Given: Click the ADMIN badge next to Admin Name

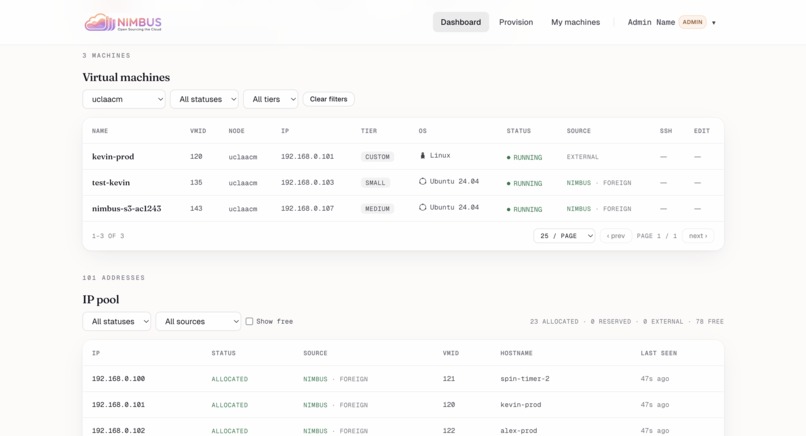Looking at the screenshot, I should 692,22.
